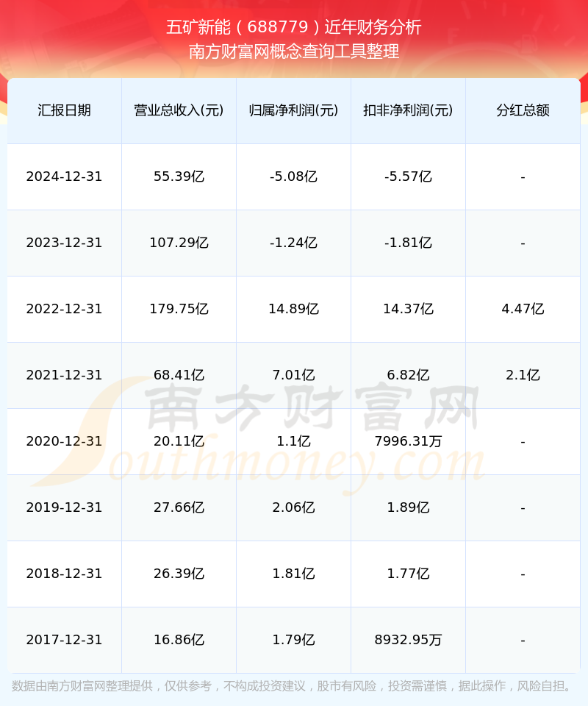Image resolution: width=588 pixels, height=706 pixels.
Task: Click the 4.47亿 dividend cell
Action: click(x=523, y=310)
